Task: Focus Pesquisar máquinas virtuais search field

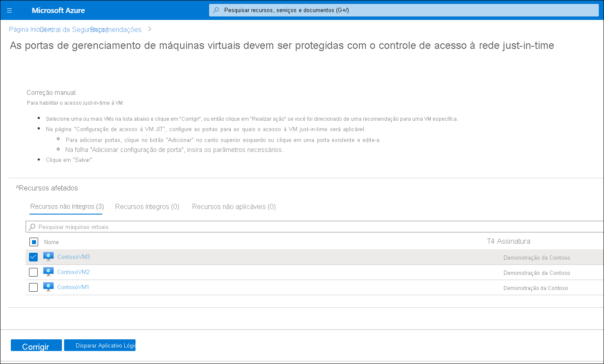Action: (x=315, y=227)
